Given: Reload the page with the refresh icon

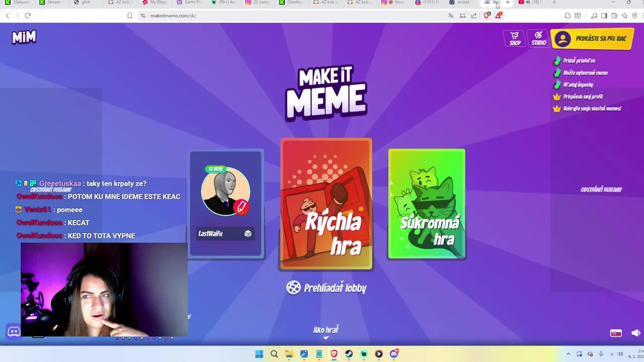Looking at the screenshot, I should point(28,16).
